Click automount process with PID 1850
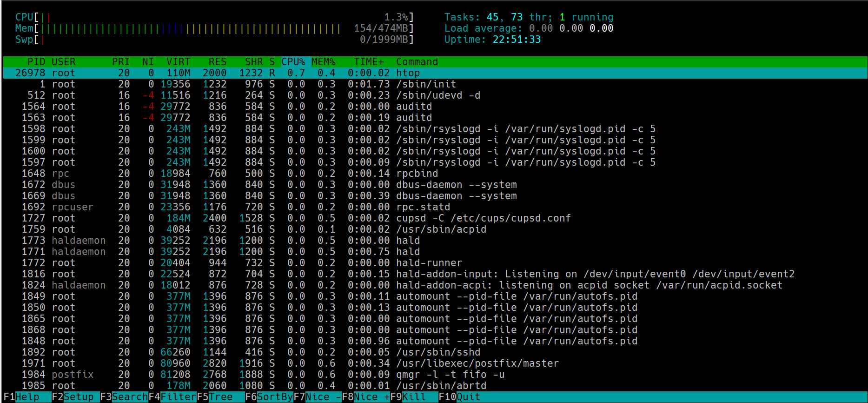 [435, 308]
